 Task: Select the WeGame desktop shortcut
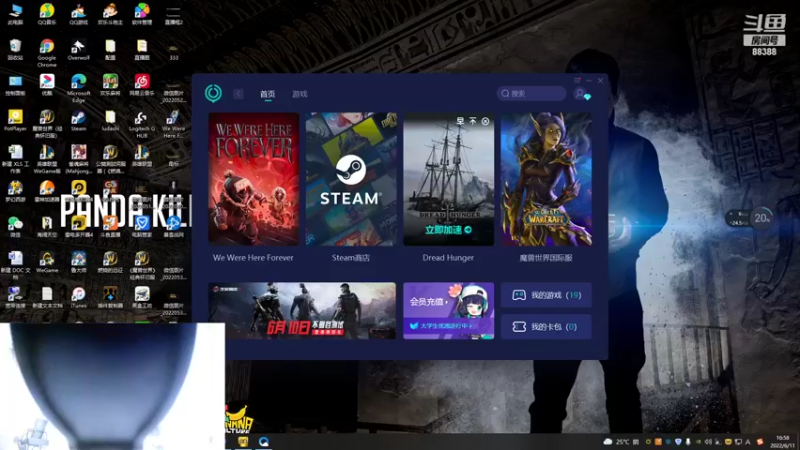[47, 262]
